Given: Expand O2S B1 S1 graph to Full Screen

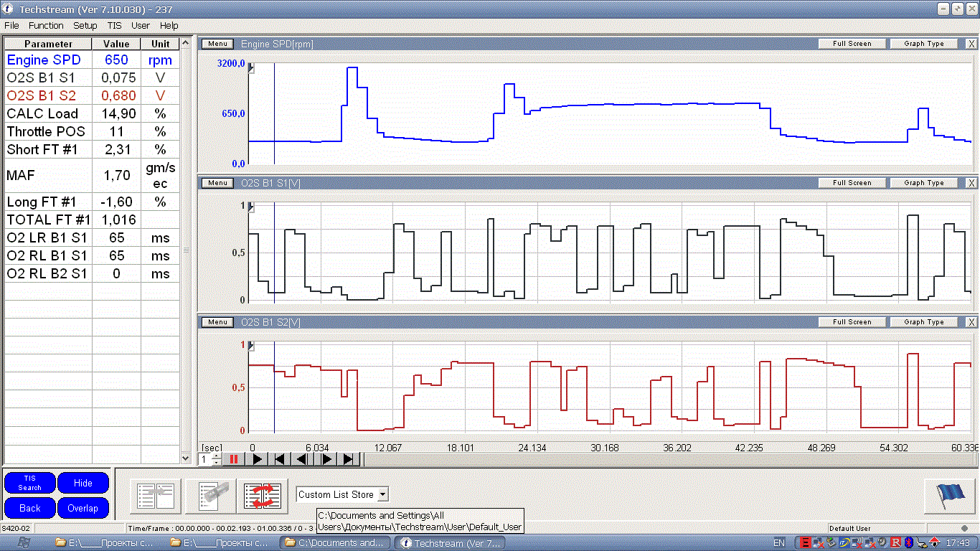Looking at the screenshot, I should coord(852,183).
